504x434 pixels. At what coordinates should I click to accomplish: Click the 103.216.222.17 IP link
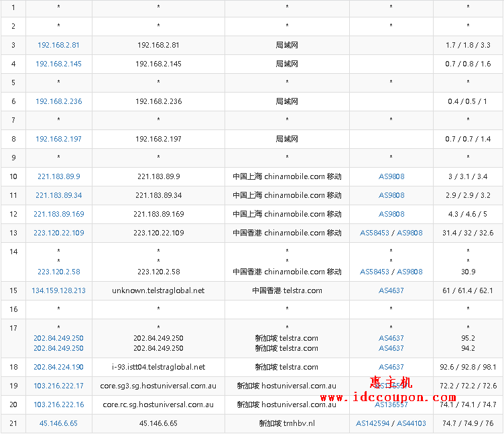[x=58, y=386]
